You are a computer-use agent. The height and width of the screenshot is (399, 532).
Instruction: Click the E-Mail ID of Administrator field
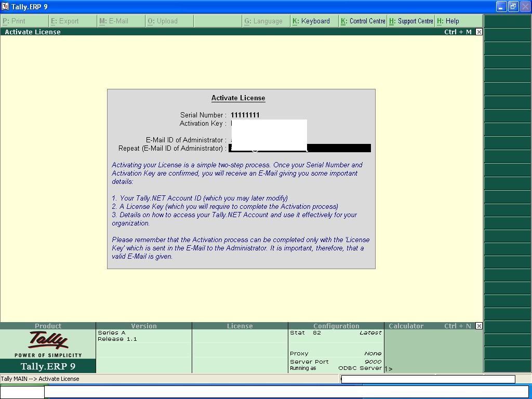(x=269, y=140)
